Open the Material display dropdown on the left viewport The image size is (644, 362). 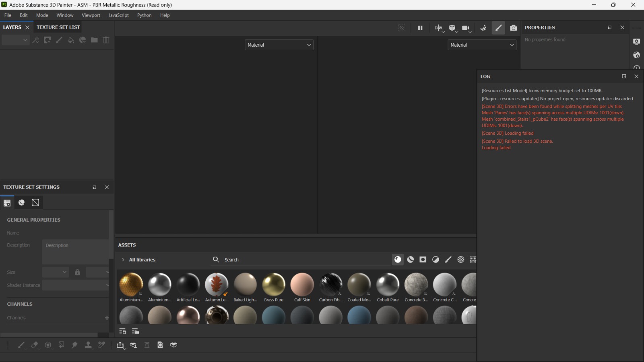[x=279, y=45]
